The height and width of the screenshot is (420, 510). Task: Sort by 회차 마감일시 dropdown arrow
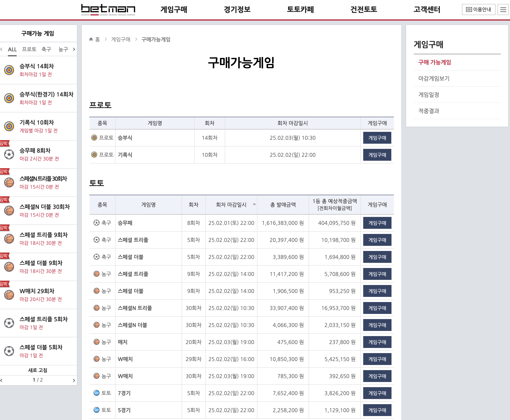[x=254, y=205]
